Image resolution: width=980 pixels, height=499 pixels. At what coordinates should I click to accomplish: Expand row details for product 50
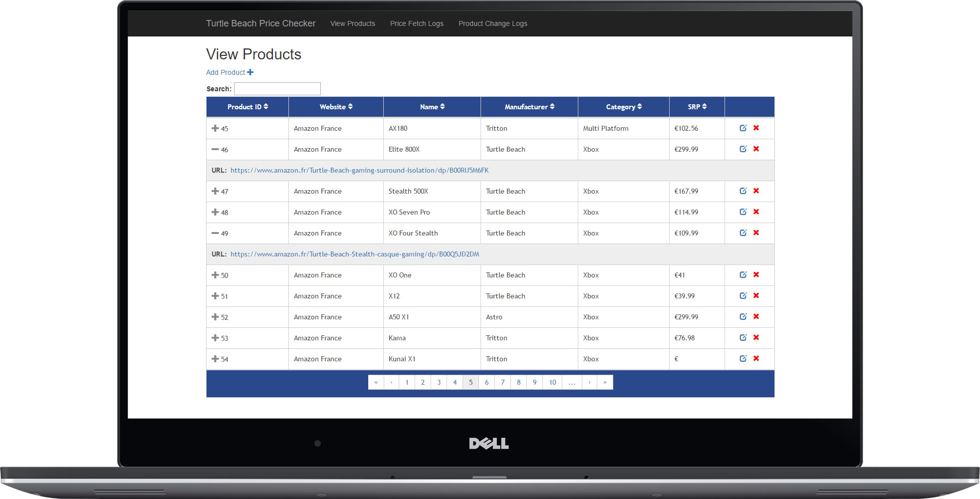[x=215, y=275]
